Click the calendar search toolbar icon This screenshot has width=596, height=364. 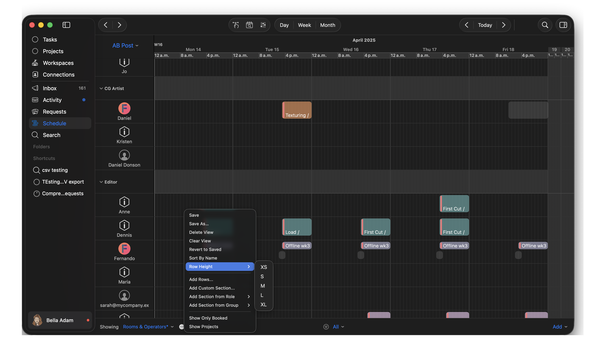(x=249, y=25)
